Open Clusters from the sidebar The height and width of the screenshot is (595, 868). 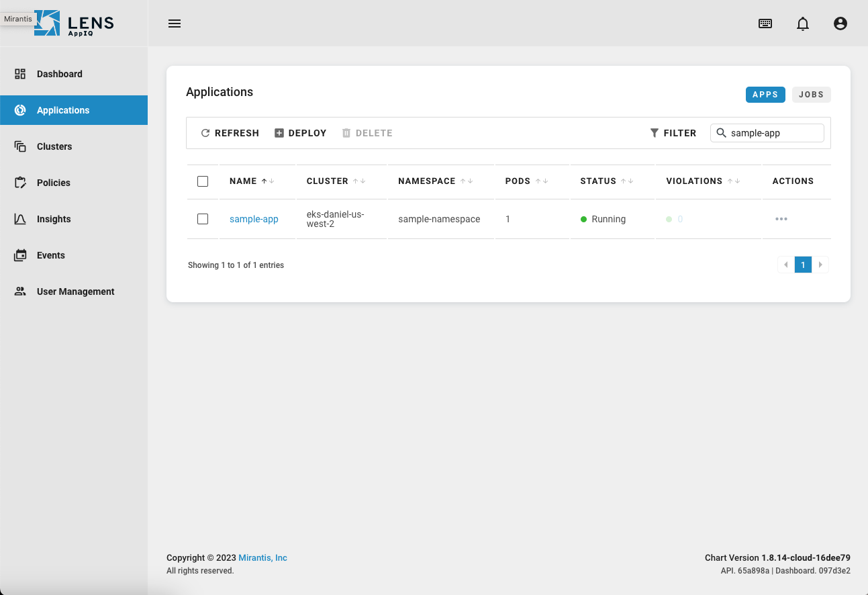pyautogui.click(x=74, y=146)
